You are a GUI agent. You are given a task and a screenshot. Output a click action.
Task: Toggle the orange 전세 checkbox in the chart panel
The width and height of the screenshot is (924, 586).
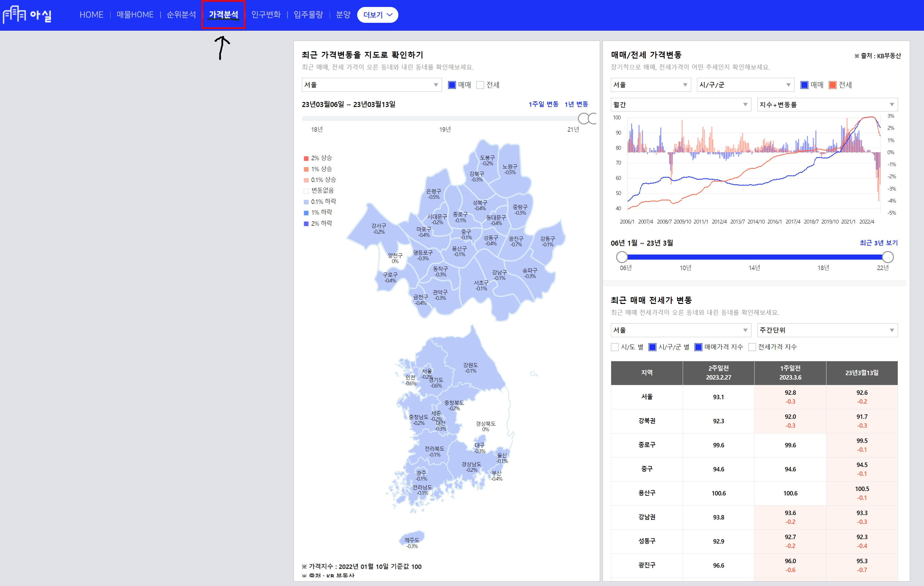tap(832, 85)
